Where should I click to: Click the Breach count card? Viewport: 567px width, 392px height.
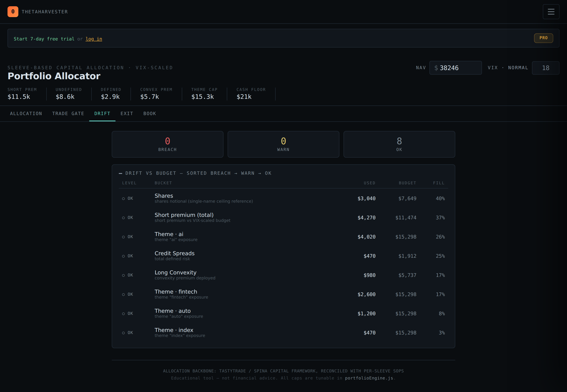(x=167, y=144)
